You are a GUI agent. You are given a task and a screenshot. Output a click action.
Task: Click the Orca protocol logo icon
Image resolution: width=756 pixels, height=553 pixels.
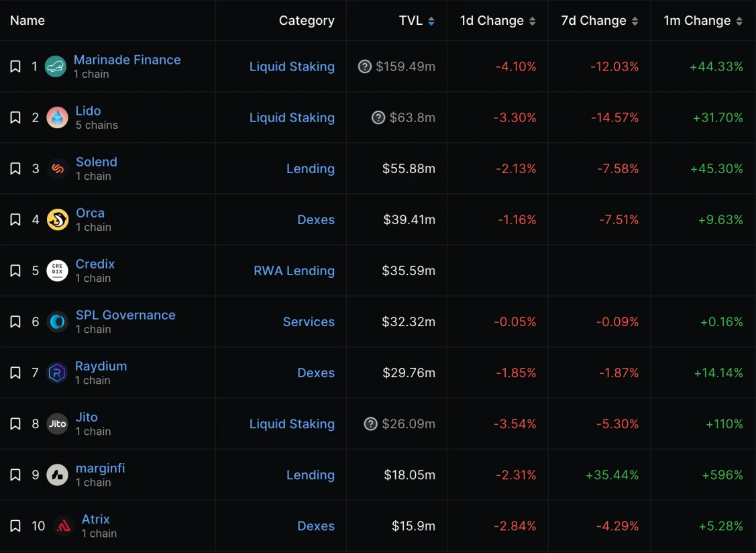(x=58, y=219)
